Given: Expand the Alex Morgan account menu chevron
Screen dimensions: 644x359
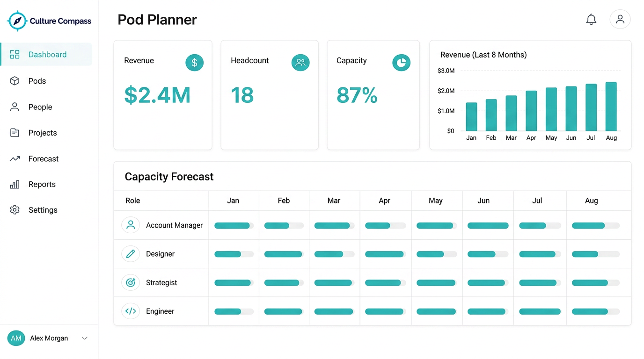Looking at the screenshot, I should [x=85, y=338].
